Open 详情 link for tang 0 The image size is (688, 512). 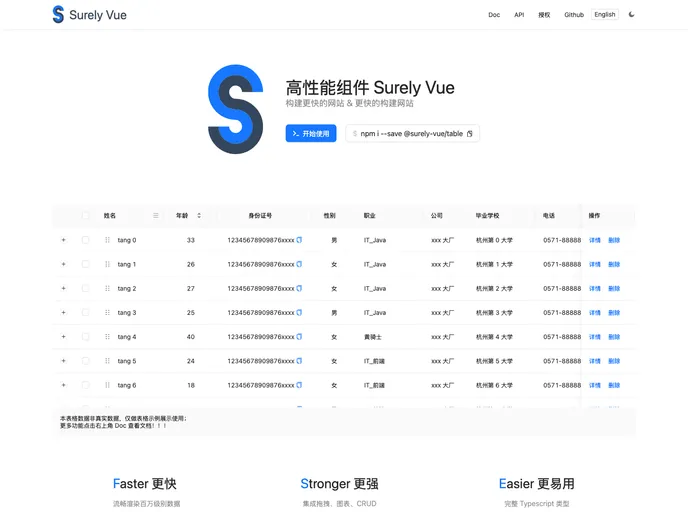[595, 240]
